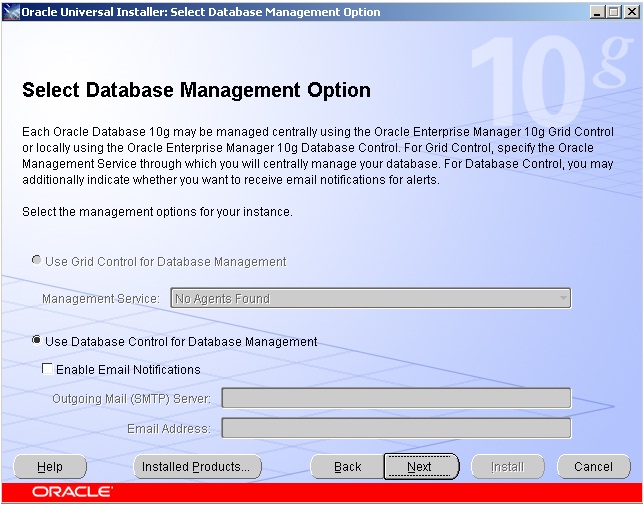The image size is (644, 505).
Task: Click the arrow on No Agents Found dropdown
Action: pyautogui.click(x=563, y=298)
